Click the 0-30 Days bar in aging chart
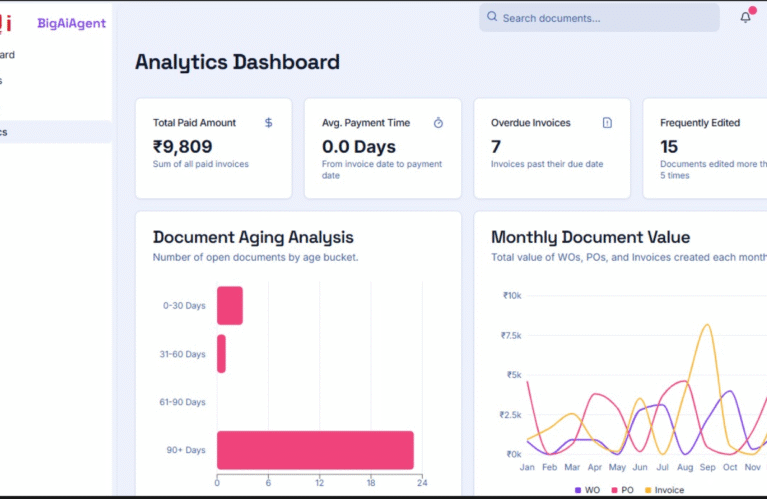The image size is (767, 499). (230, 305)
